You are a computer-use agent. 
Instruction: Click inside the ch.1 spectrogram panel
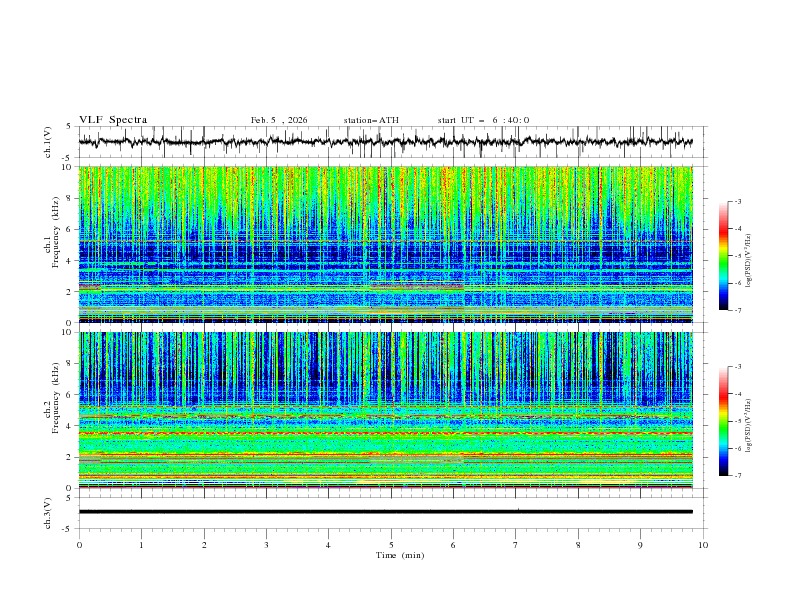385,244
